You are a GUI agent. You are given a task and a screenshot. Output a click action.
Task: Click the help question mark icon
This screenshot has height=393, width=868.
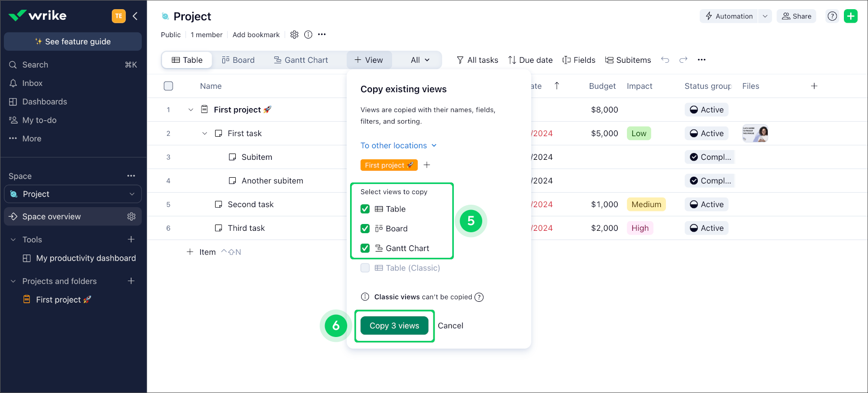832,16
